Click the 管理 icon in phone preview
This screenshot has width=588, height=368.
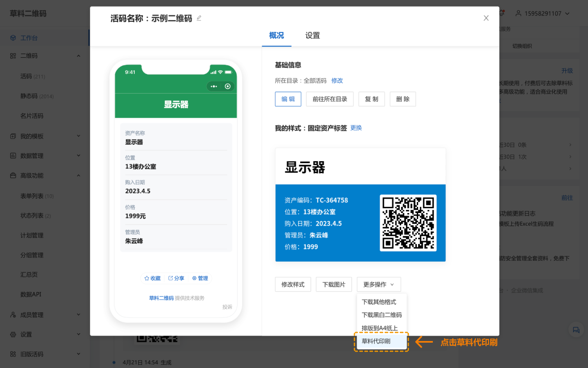tap(194, 278)
